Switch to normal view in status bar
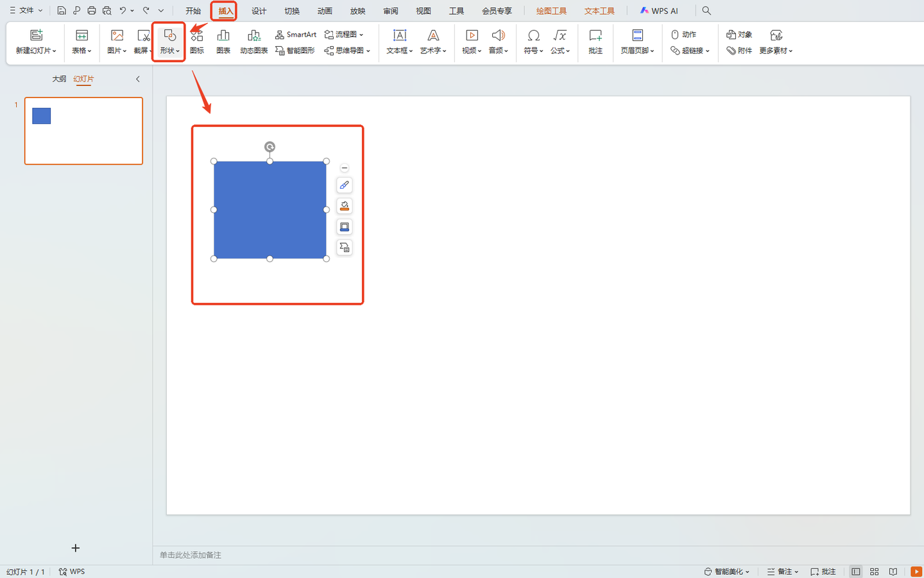The width and height of the screenshot is (924, 578). click(x=856, y=572)
